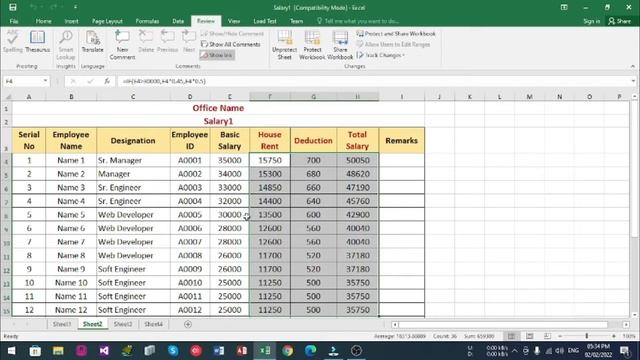The height and width of the screenshot is (360, 640).
Task: Click the Tell me what you want search box
Action: click(x=358, y=21)
